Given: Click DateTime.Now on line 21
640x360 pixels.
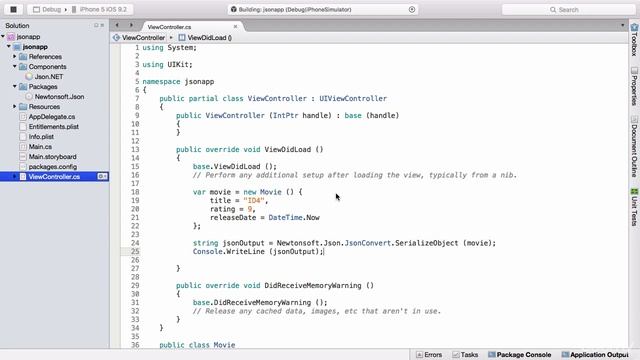Looking at the screenshot, I should tap(294, 218).
